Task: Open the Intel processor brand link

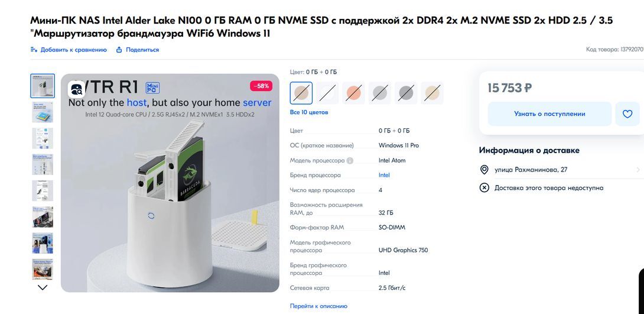Action: [x=384, y=175]
